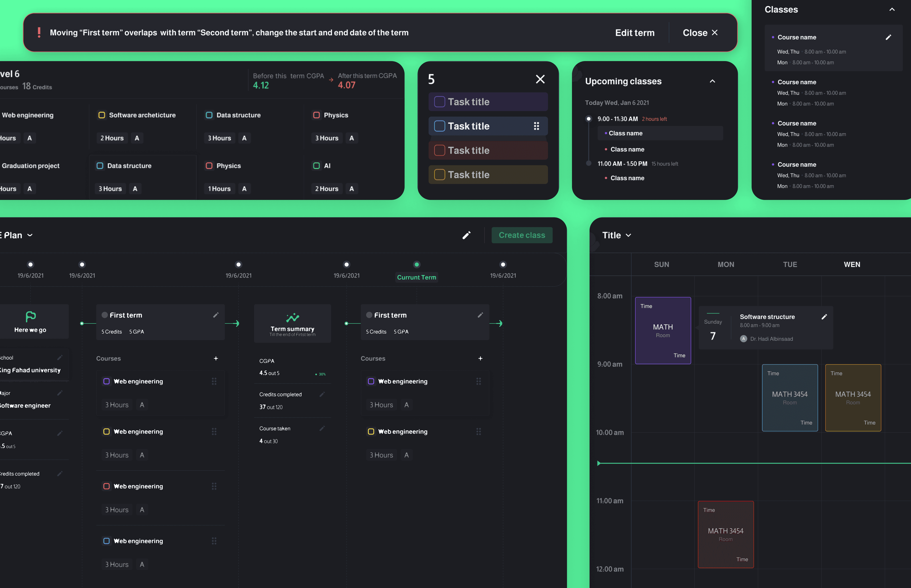Check the blue Task title checkbox
This screenshot has height=588, width=911.
pyautogui.click(x=439, y=126)
